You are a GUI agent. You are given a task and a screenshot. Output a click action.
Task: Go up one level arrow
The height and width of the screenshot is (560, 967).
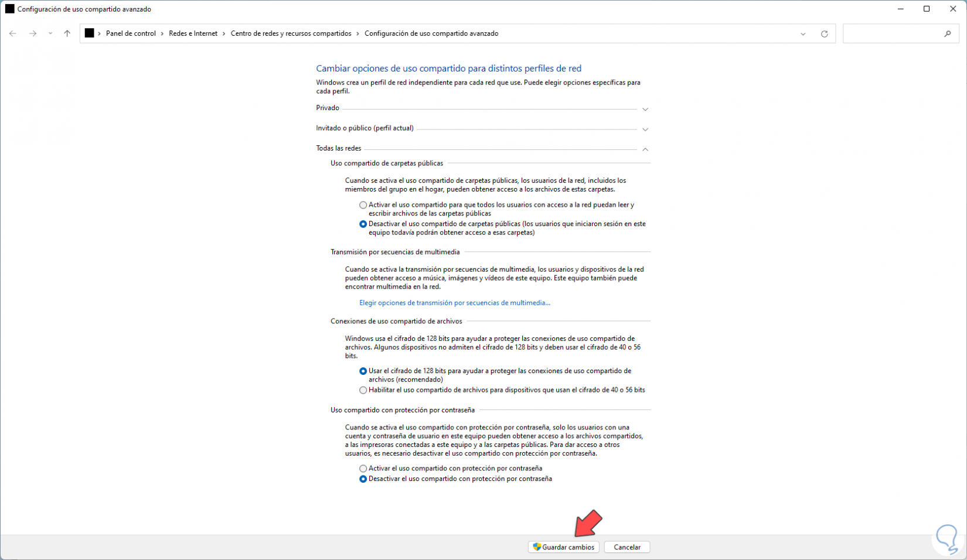pyautogui.click(x=67, y=33)
